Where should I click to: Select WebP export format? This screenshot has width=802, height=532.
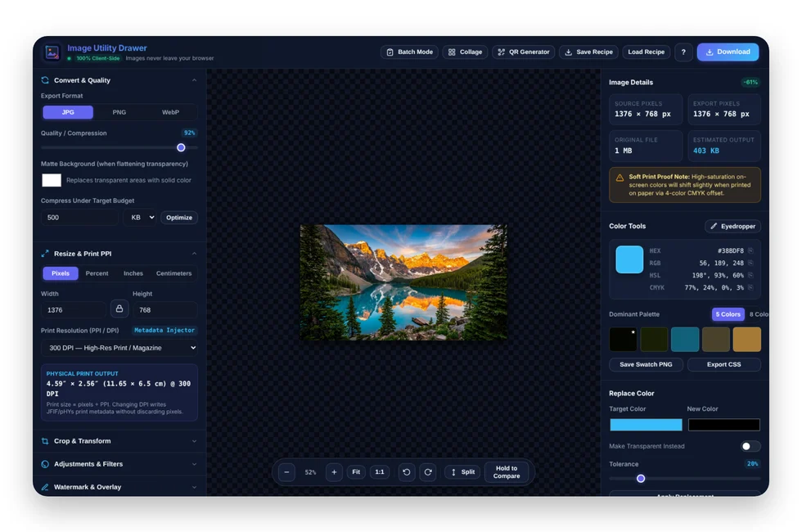tap(170, 112)
